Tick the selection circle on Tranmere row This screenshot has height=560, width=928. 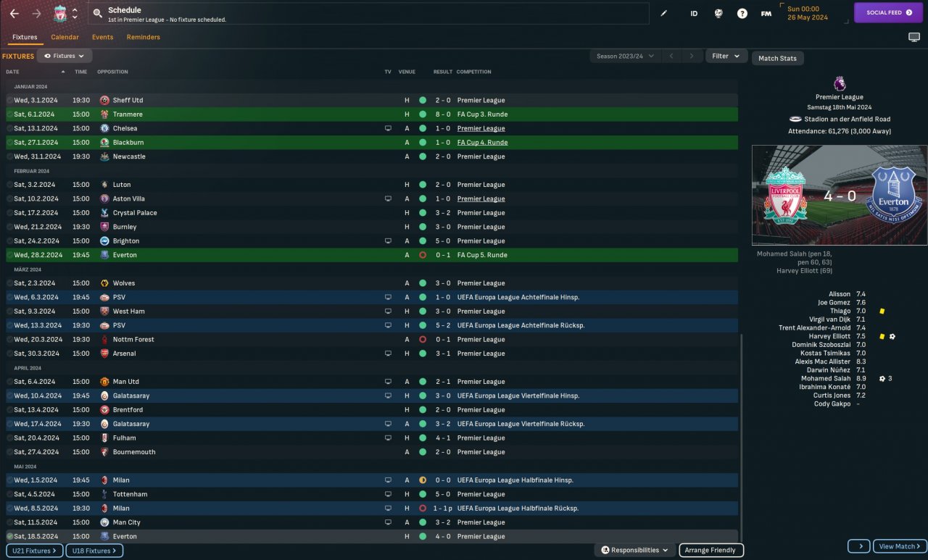9,114
